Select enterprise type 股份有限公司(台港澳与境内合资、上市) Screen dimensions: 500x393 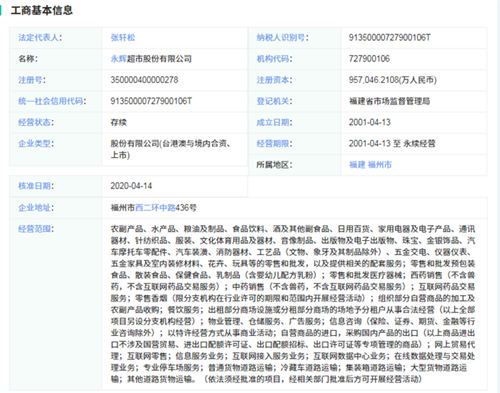click(171, 149)
